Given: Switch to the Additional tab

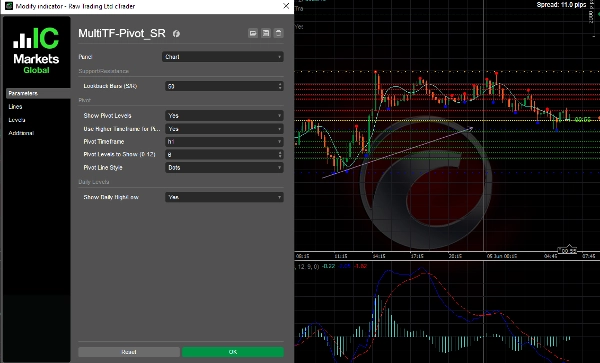Looking at the screenshot, I should (21, 133).
